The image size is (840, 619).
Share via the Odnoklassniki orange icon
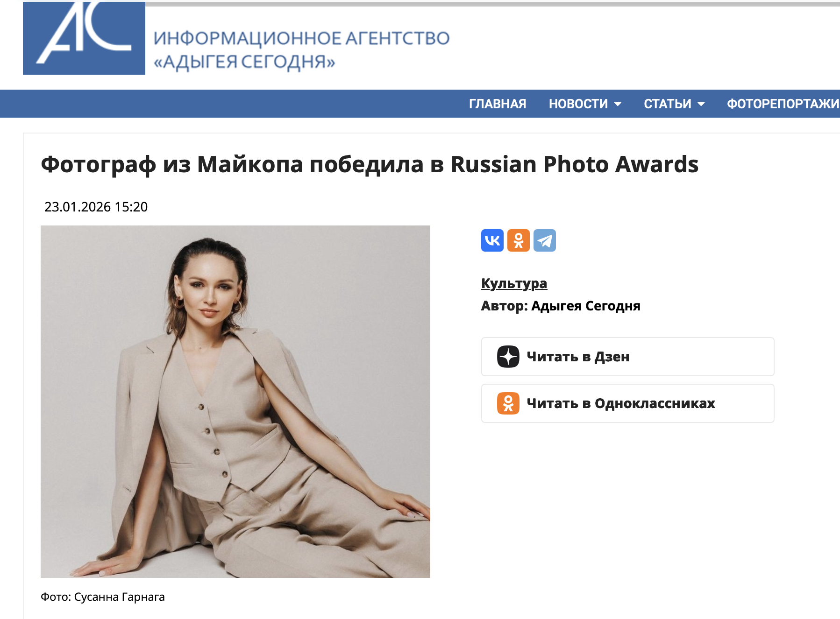click(x=519, y=240)
